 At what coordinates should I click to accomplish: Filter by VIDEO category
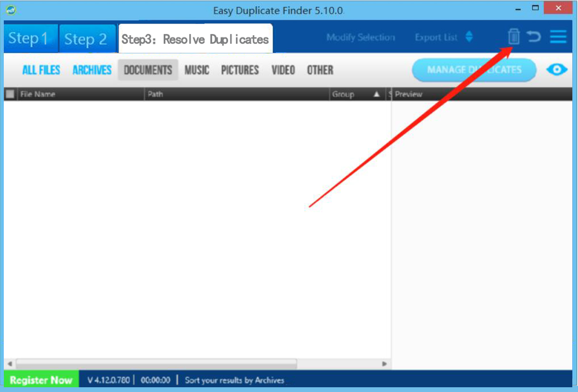coord(283,70)
